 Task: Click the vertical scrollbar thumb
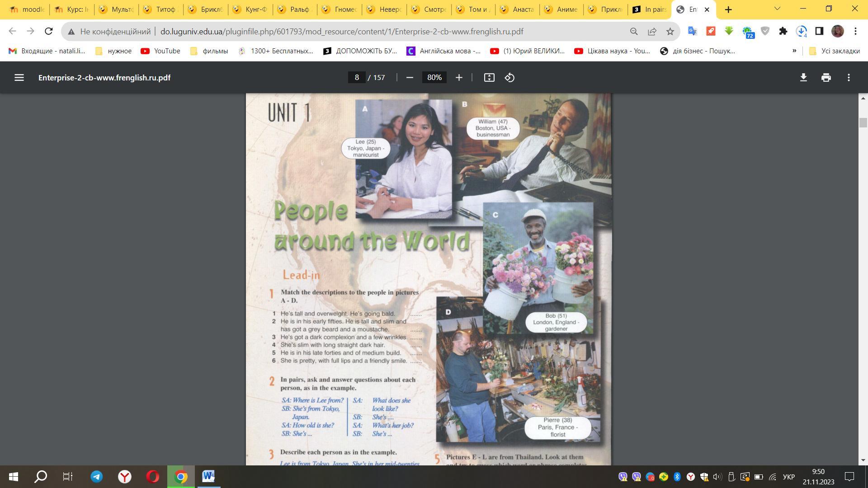tap(863, 122)
